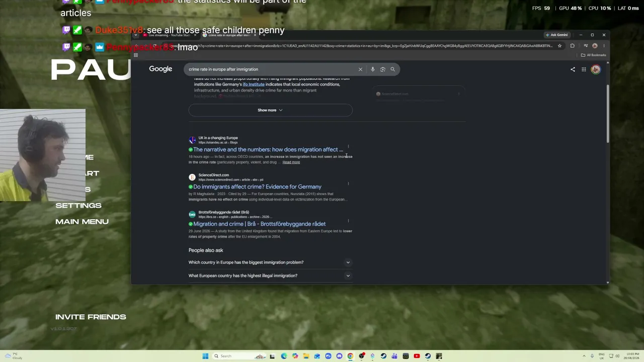Go to the Google logo homepage
The height and width of the screenshot is (362, 644).
pyautogui.click(x=160, y=69)
